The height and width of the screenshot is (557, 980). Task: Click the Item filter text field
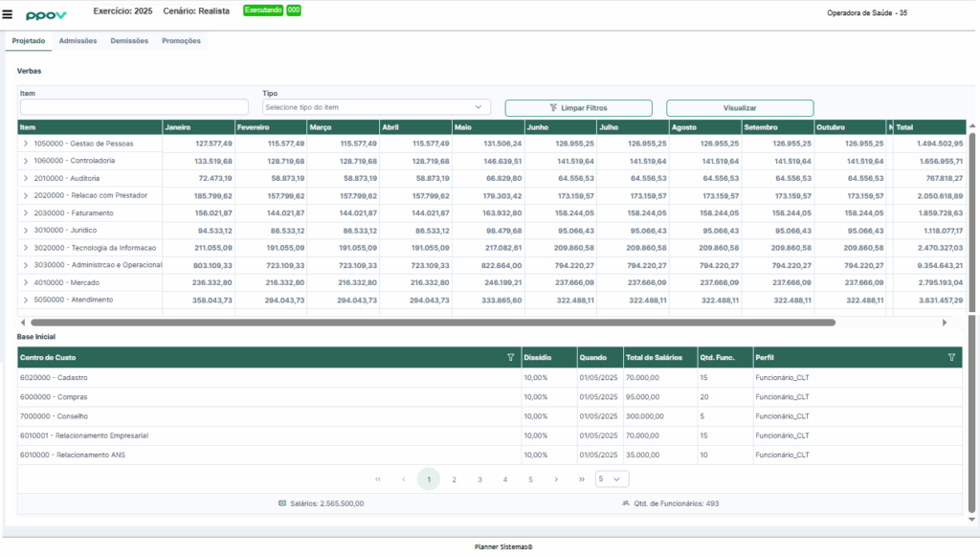click(x=134, y=107)
